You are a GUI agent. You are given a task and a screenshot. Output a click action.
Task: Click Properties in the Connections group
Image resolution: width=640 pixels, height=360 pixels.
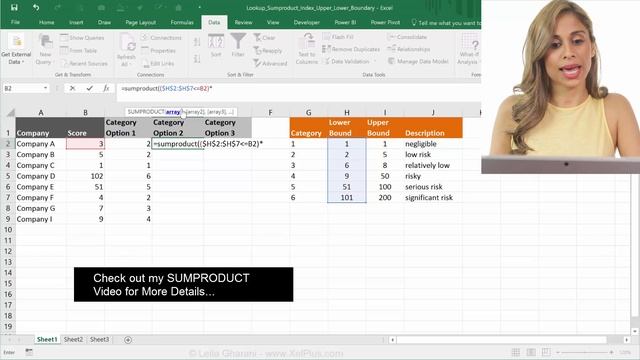click(158, 51)
